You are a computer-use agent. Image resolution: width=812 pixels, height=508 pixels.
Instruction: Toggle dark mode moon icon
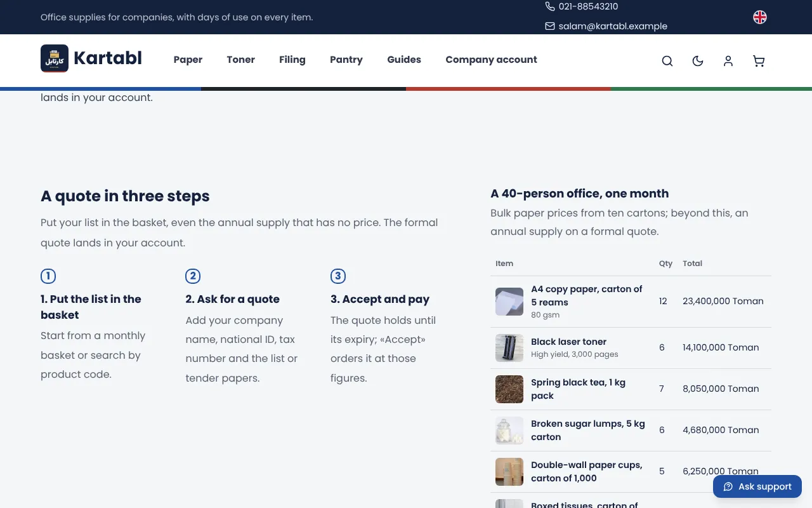(698, 61)
